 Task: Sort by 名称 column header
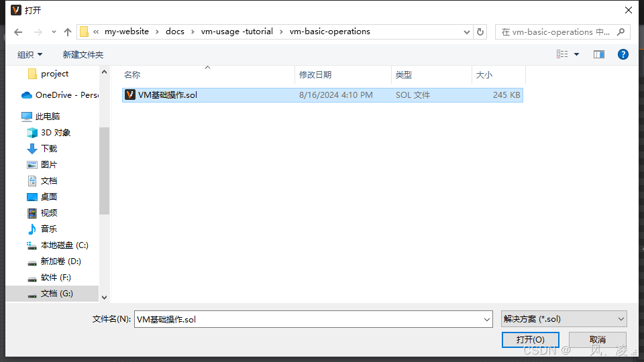point(132,74)
